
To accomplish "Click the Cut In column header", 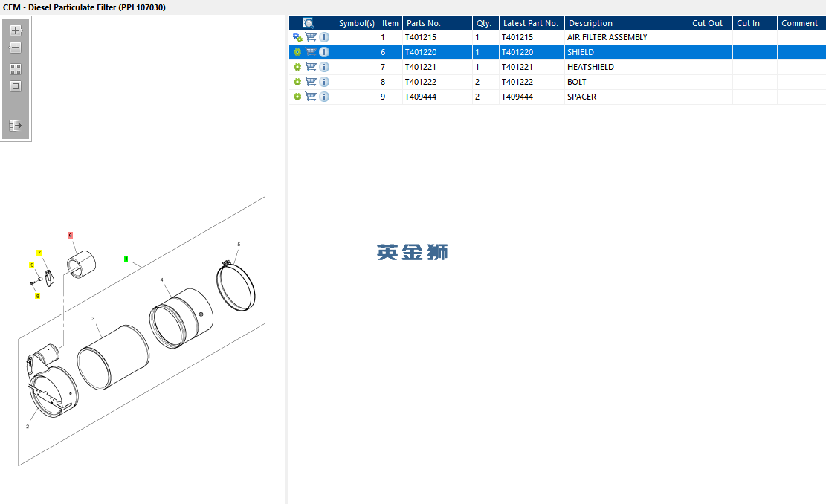I will [755, 23].
